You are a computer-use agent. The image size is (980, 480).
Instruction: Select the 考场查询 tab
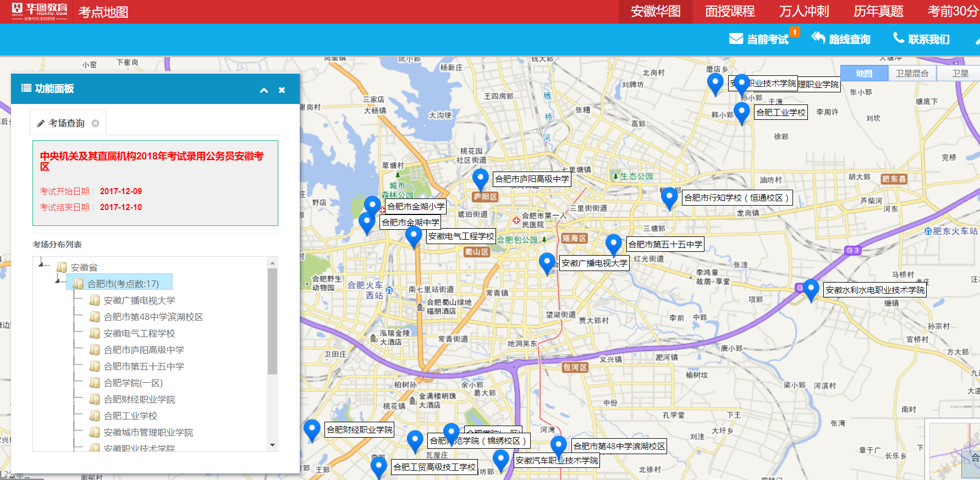(x=67, y=123)
